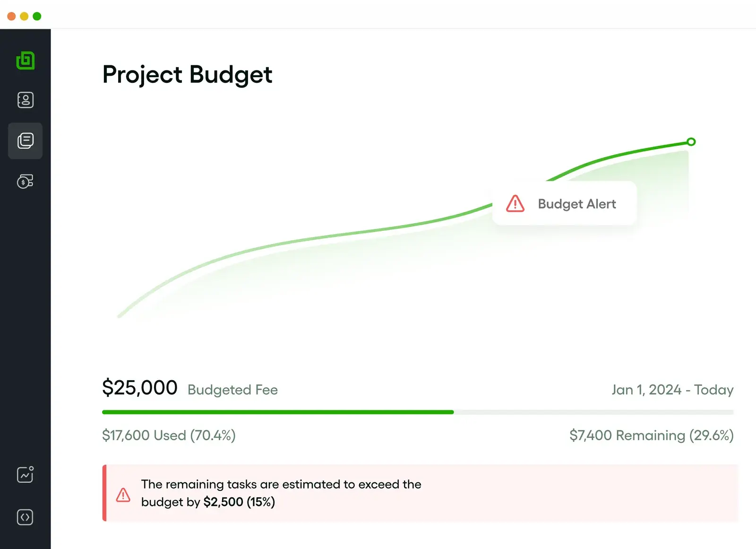
Task: Open the billing dollar sidebar icon
Action: (26, 181)
